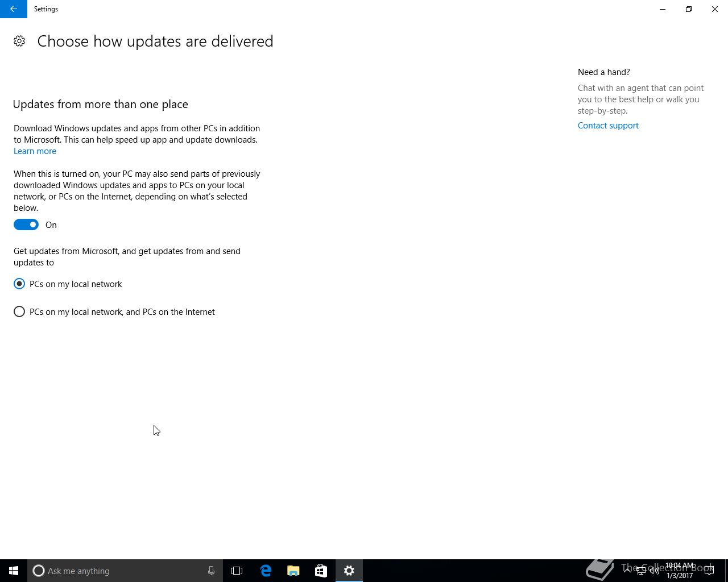
Task: Launch Microsoft Edge from taskbar
Action: [x=266, y=571]
